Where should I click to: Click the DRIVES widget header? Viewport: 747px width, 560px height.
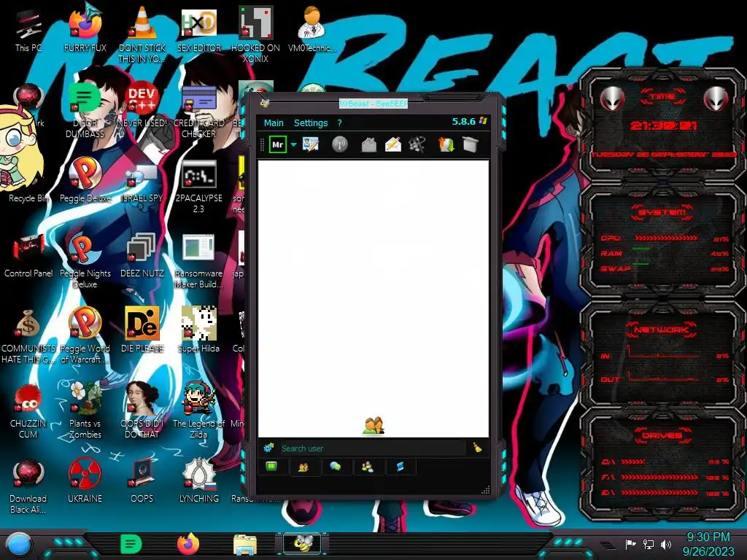pyautogui.click(x=661, y=435)
